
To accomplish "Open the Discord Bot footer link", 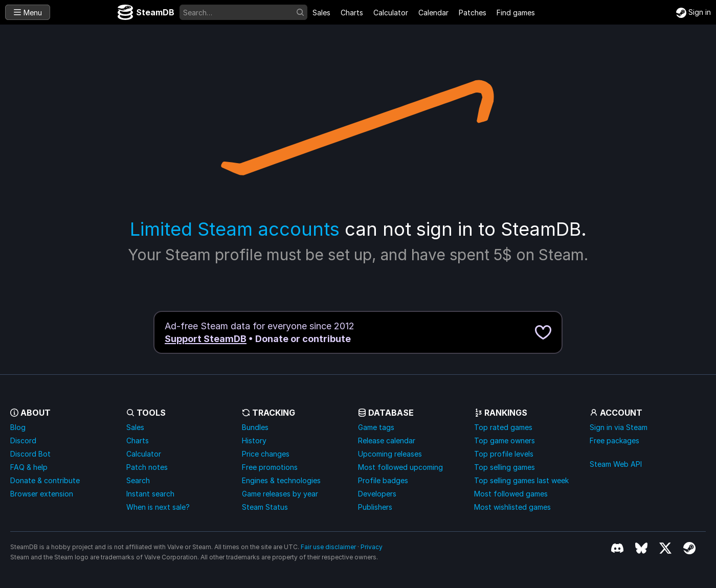I will [30, 454].
